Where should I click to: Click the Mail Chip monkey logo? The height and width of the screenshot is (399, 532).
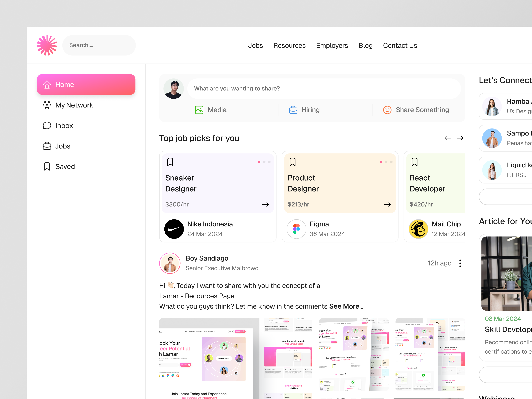[418, 229]
